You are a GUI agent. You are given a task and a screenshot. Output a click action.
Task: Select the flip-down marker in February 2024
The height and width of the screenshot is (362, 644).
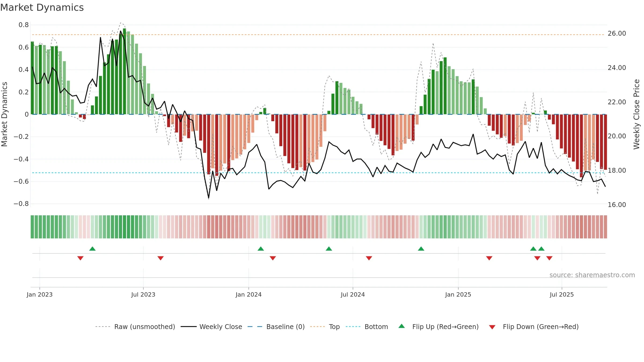pyautogui.click(x=273, y=258)
